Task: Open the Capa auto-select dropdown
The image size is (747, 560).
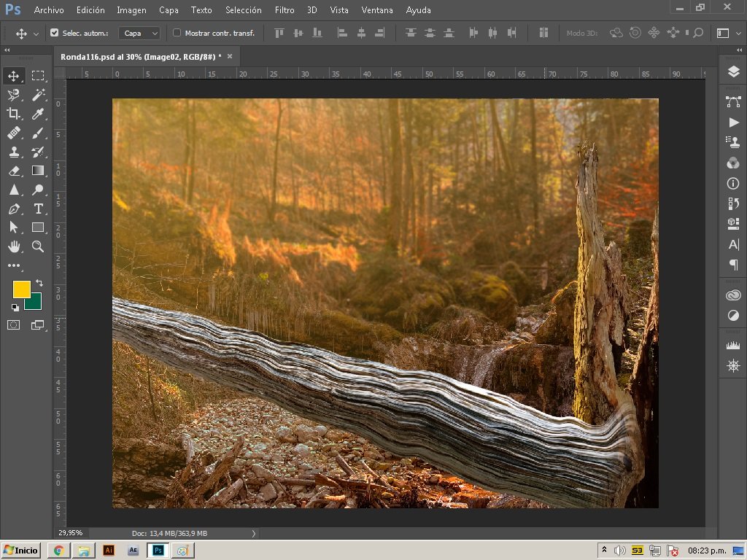Action: [x=139, y=33]
